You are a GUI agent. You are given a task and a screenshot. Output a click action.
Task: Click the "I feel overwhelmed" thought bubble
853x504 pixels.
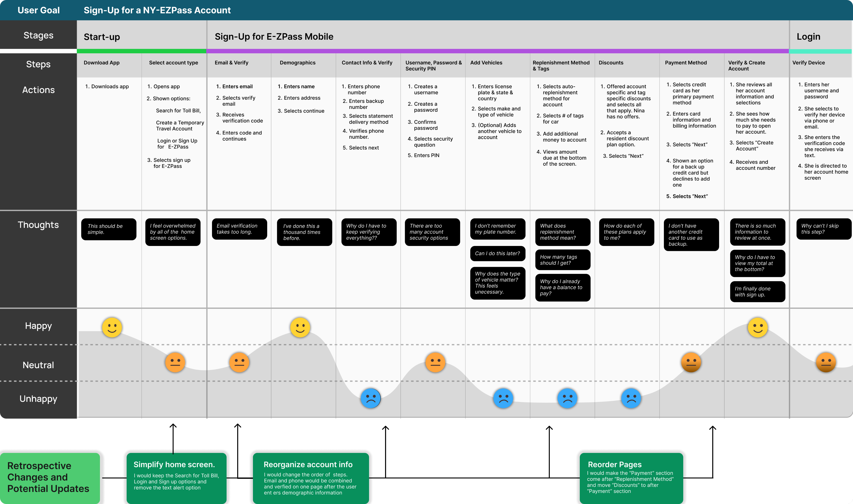173,232
